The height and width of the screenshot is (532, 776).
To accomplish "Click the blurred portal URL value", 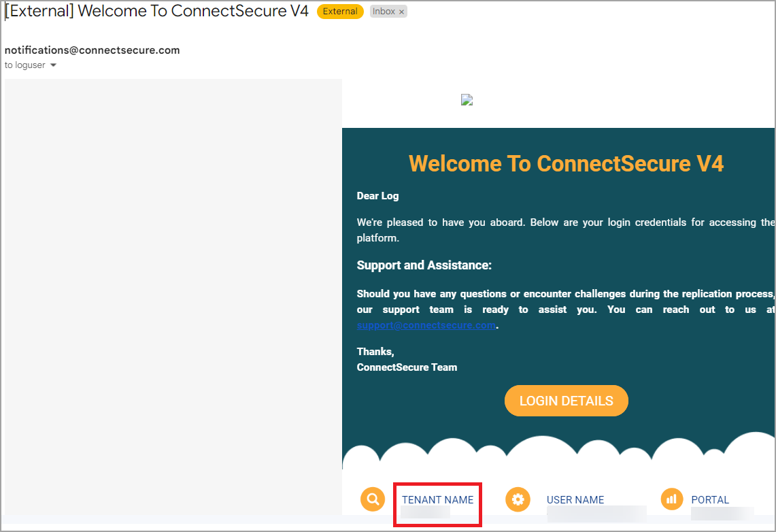I will coord(722,513).
